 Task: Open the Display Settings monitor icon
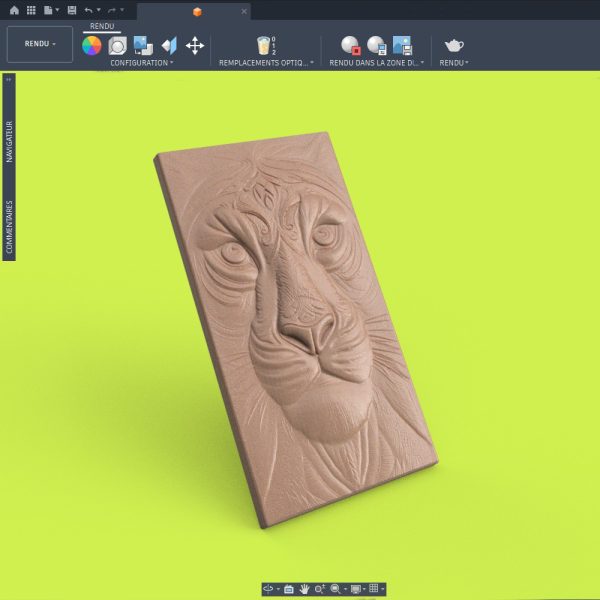(x=356, y=589)
